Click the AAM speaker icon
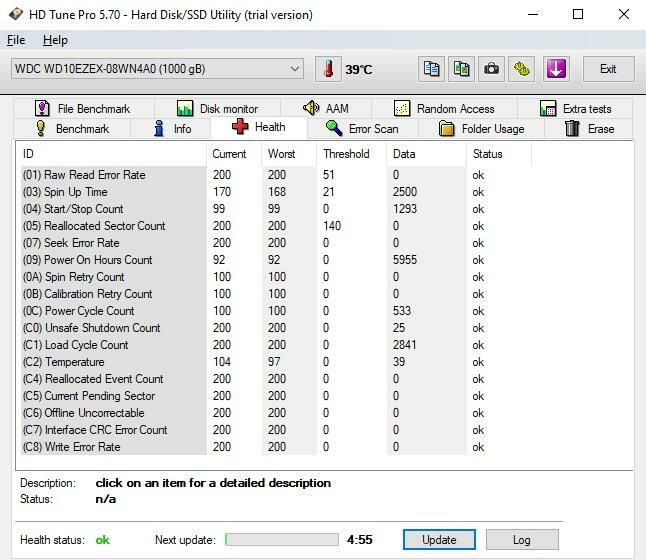The image size is (646, 560). coord(311,108)
